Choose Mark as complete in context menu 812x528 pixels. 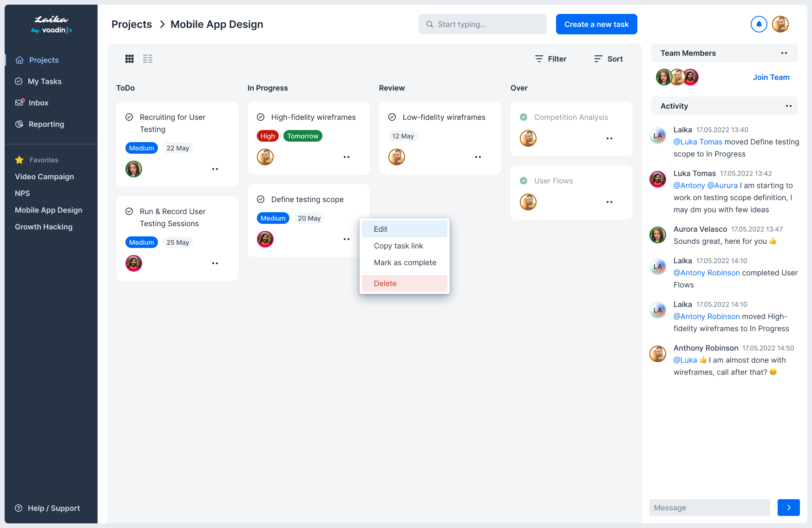405,262
